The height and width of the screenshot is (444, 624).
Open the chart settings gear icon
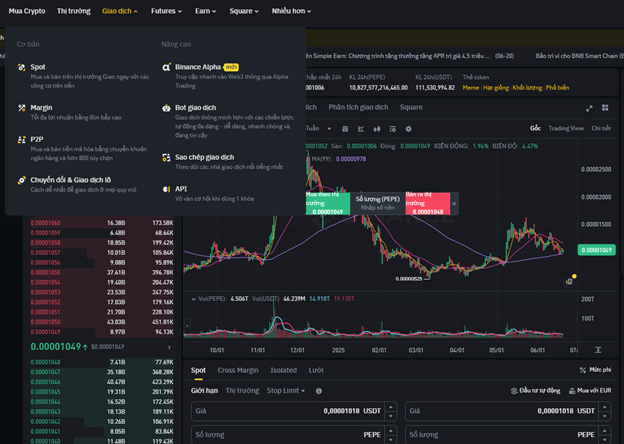(408, 129)
